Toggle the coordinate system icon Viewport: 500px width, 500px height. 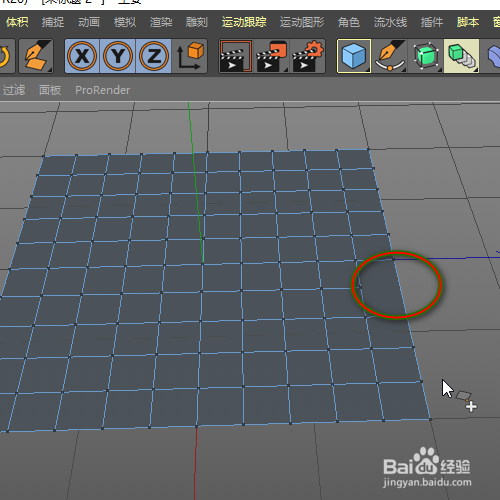click(190, 56)
